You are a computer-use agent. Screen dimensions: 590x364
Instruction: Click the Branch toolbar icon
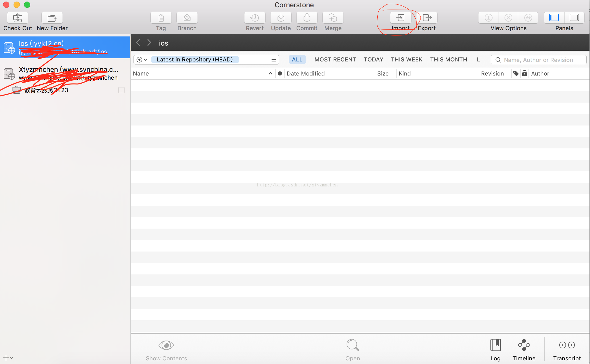tap(187, 18)
